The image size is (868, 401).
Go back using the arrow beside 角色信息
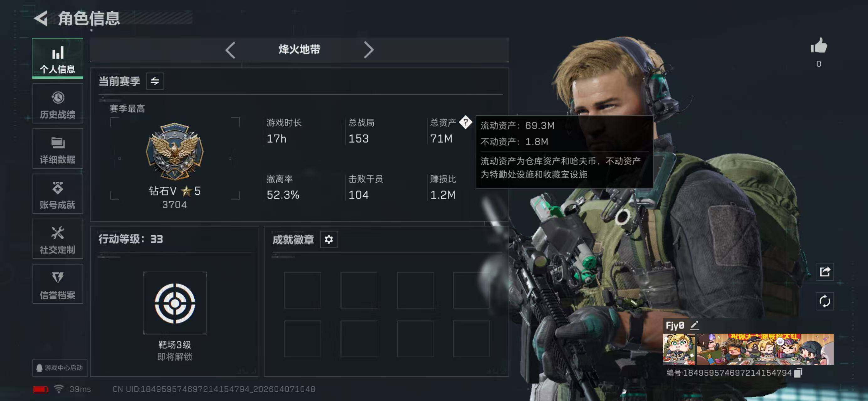coord(41,18)
